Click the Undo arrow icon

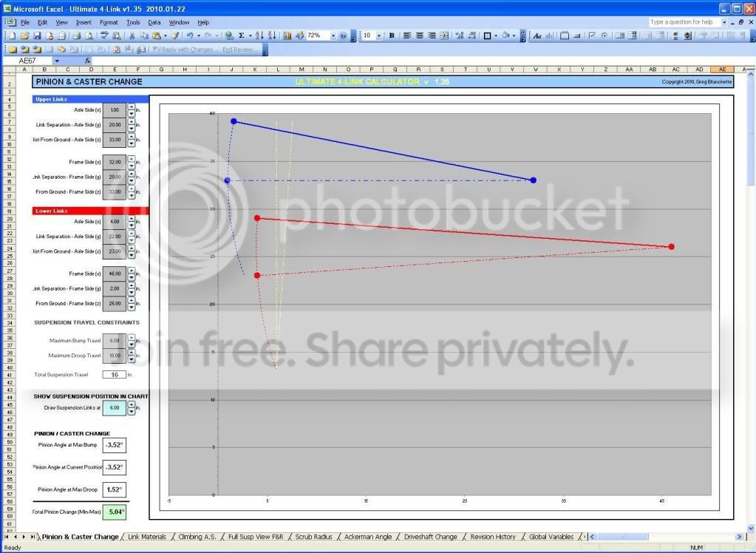coord(190,35)
